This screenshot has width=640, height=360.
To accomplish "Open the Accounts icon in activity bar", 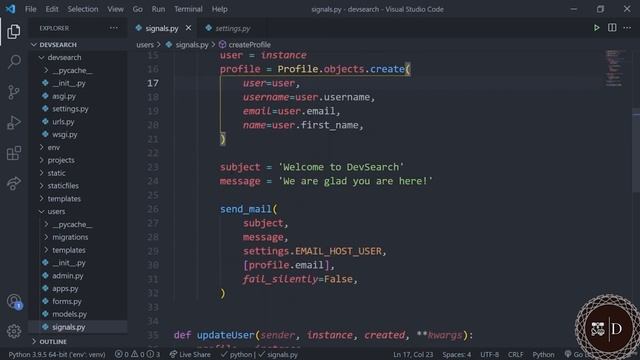I will point(14,302).
